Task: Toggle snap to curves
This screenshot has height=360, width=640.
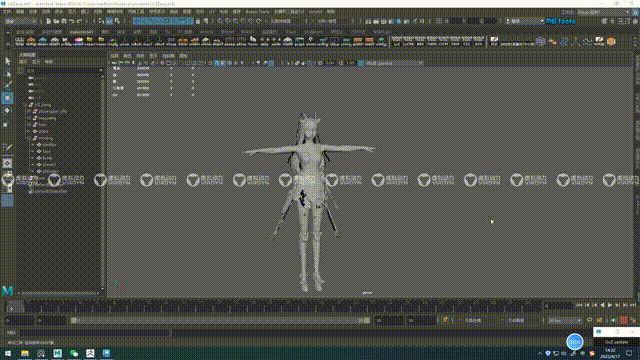Action: (228, 21)
